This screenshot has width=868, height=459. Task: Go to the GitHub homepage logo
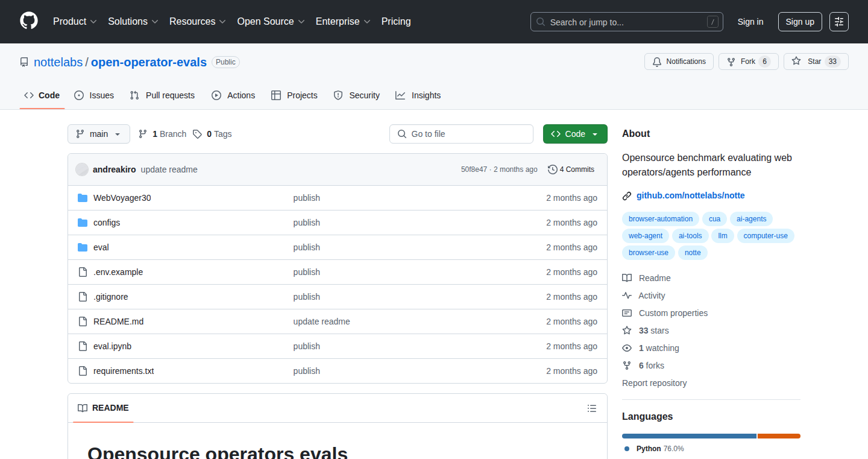29,21
